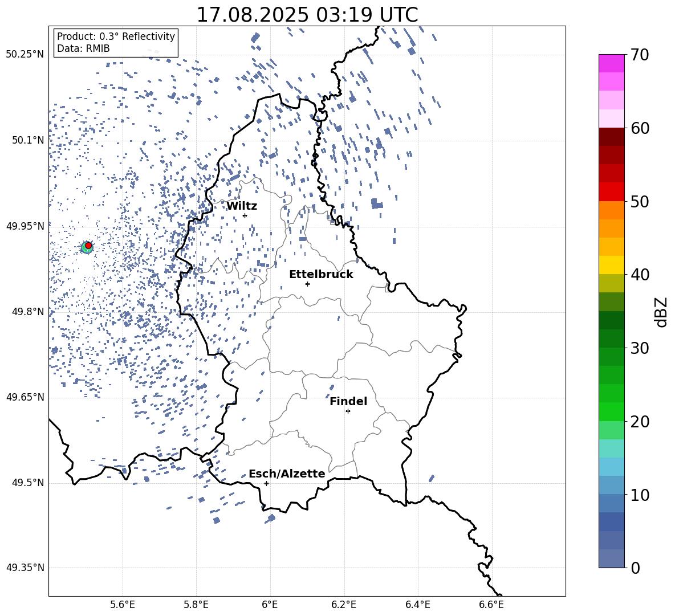This screenshot has height=616, width=675.
Task: Click the dark maroon colorbar segment below 60
Action: pyautogui.click(x=612, y=137)
